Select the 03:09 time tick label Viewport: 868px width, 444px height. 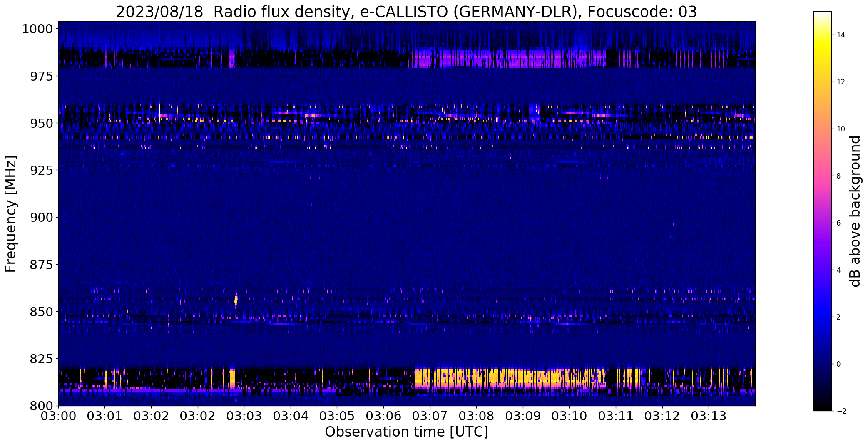[x=523, y=416]
